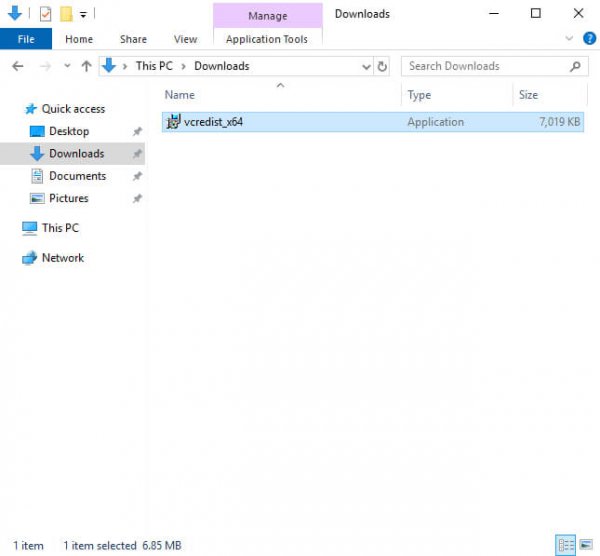
Task: Open Documents in the navigation pane
Action: (77, 176)
